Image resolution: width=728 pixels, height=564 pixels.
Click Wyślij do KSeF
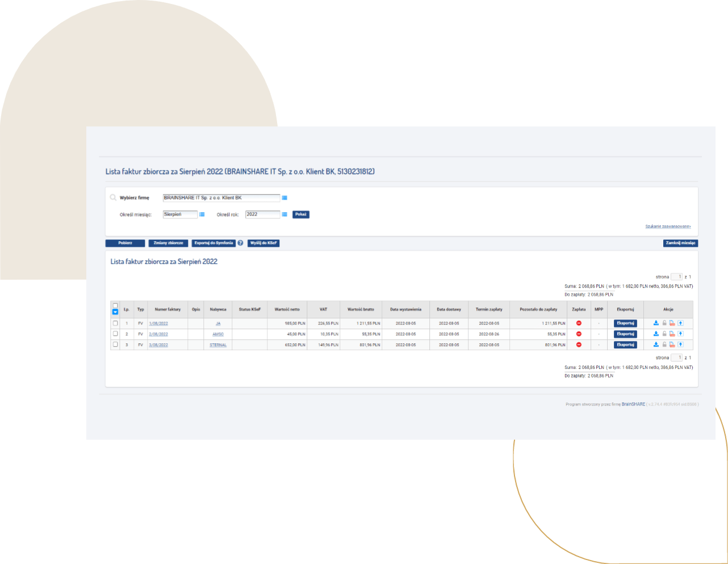(x=264, y=243)
